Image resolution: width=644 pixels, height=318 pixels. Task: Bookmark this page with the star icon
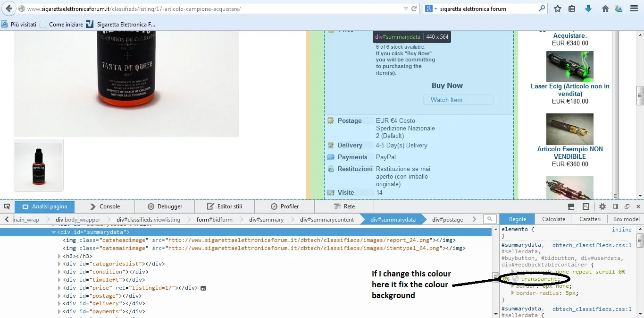coord(558,9)
